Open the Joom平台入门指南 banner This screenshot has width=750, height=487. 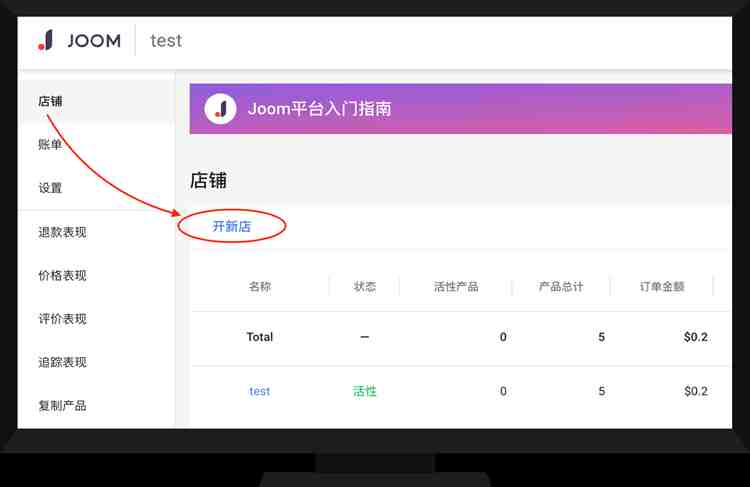pos(461,109)
